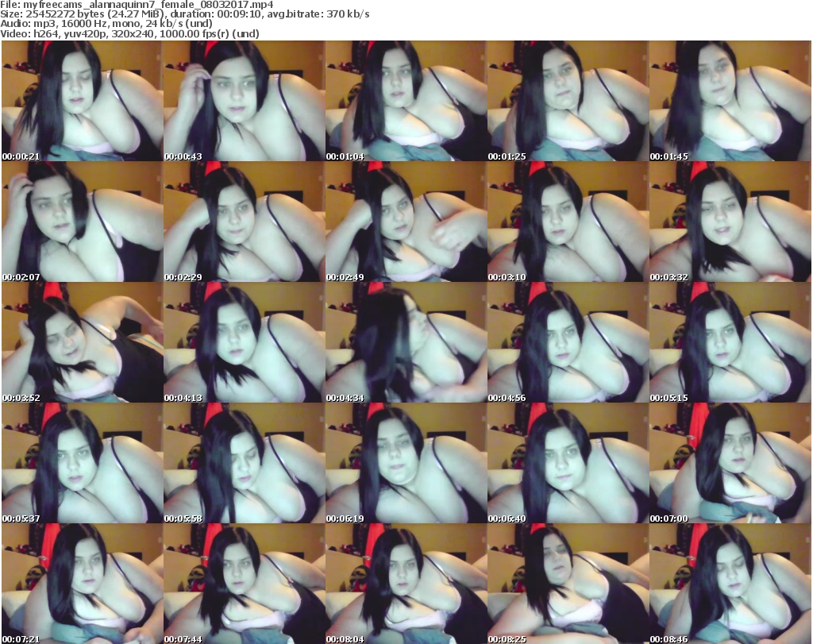Open the last thumbnail, 00:08:46
Image resolution: width=813 pixels, height=644 pixels.
pos(730,584)
